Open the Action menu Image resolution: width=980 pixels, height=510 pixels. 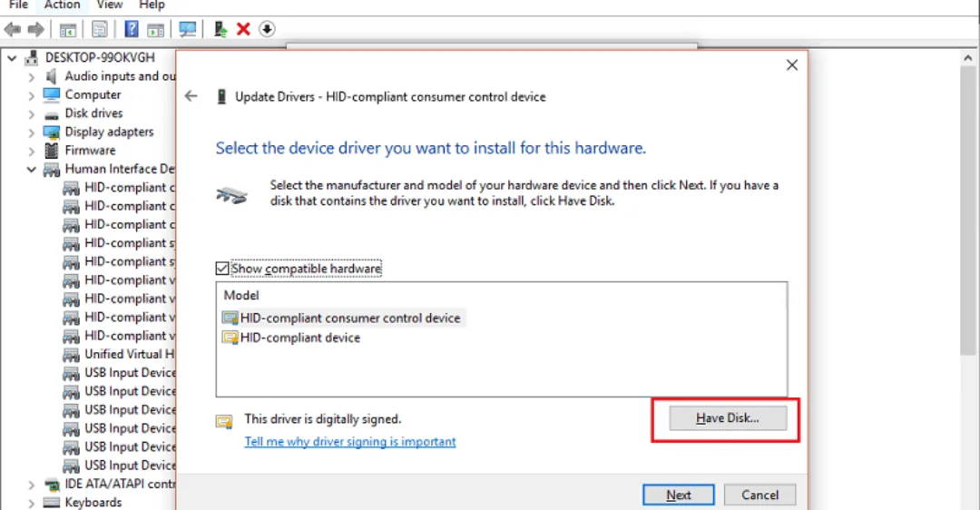[x=63, y=5]
